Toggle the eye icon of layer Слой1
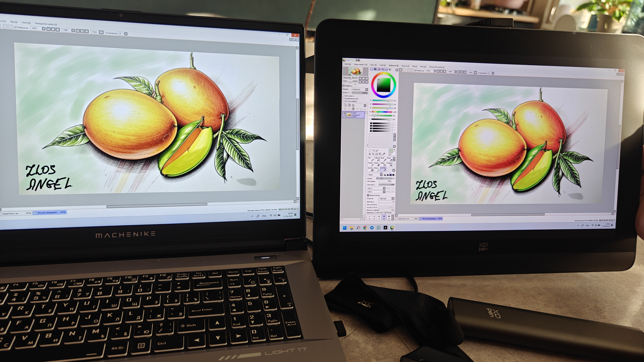 344,113
